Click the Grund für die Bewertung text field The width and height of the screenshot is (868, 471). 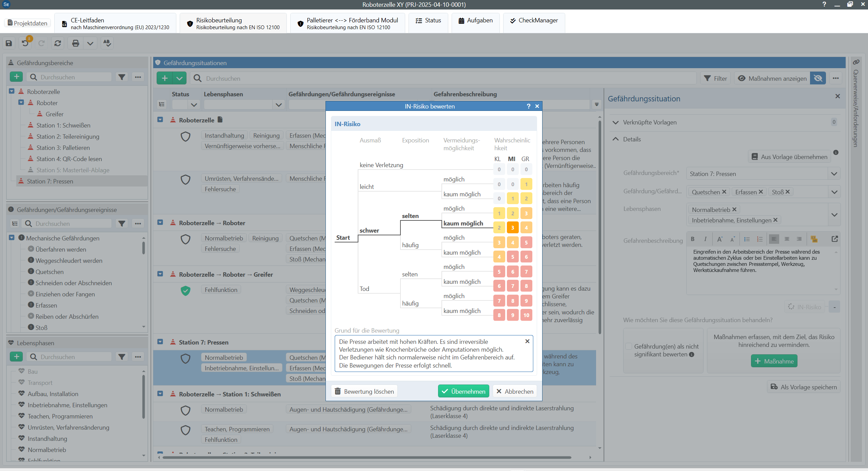coord(434,353)
